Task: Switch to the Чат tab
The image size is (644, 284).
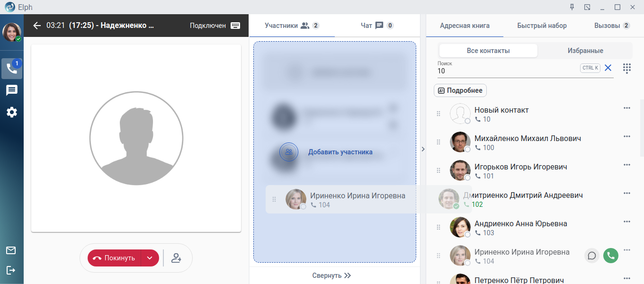Action: 377,26
